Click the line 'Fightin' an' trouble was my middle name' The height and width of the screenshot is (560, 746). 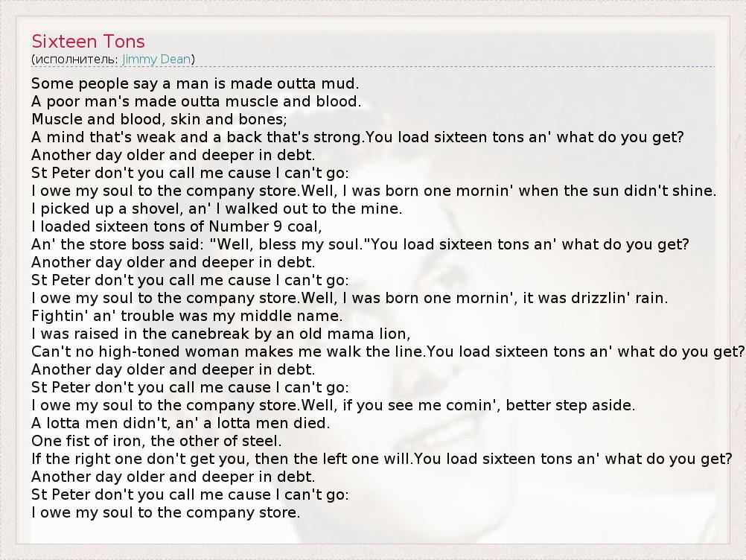tap(187, 316)
